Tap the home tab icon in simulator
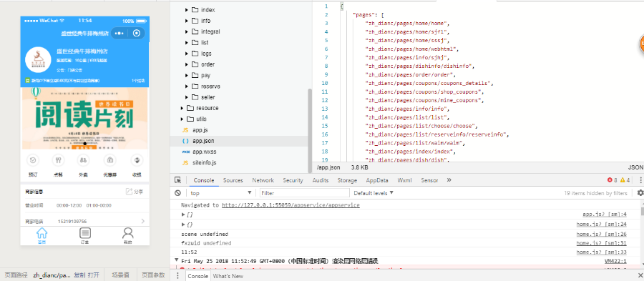This screenshot has height=281, width=644. tap(42, 233)
